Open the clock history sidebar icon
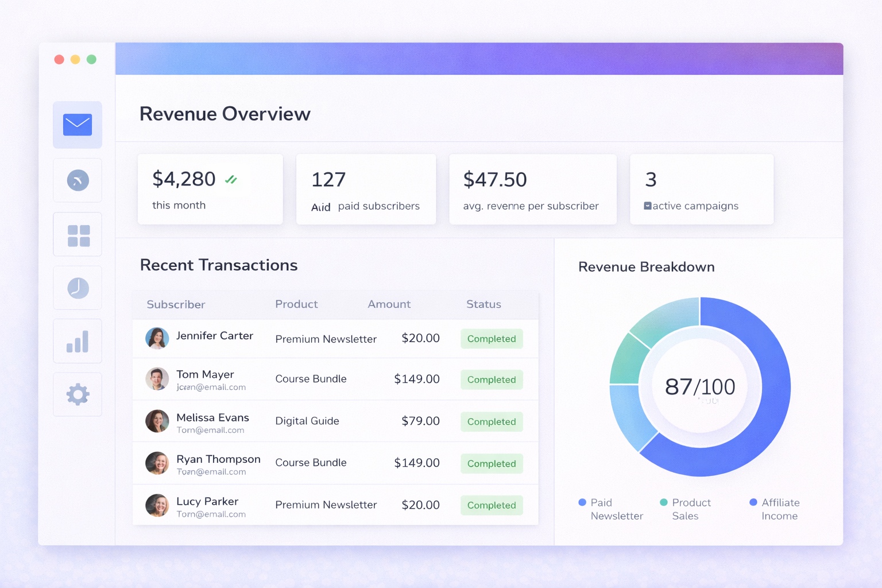This screenshot has height=588, width=882. [x=78, y=288]
